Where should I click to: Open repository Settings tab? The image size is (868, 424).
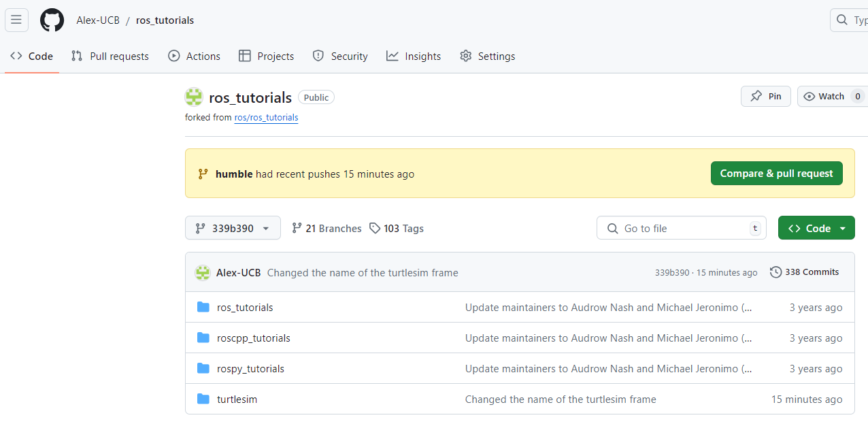(x=488, y=56)
